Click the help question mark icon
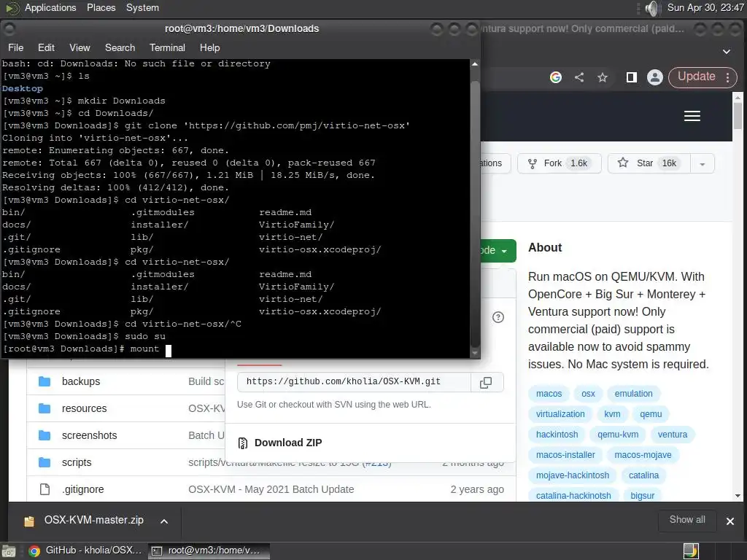The image size is (747, 560). (x=498, y=317)
